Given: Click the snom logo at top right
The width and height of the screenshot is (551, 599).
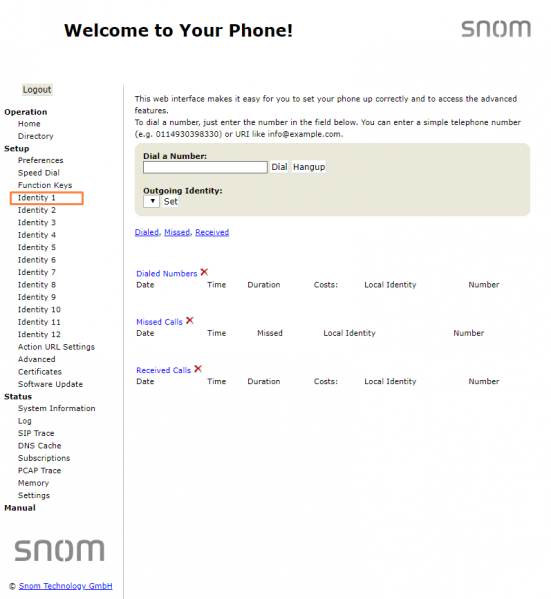Looking at the screenshot, I should pyautogui.click(x=496, y=29).
